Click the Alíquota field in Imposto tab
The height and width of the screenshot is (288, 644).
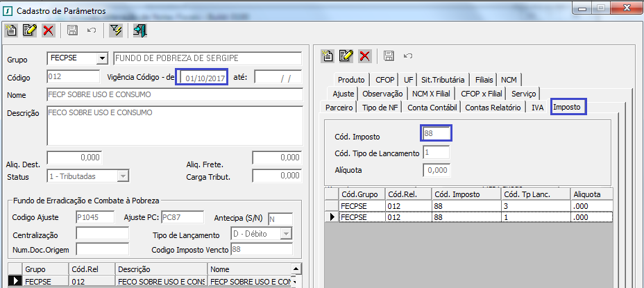[437, 170]
